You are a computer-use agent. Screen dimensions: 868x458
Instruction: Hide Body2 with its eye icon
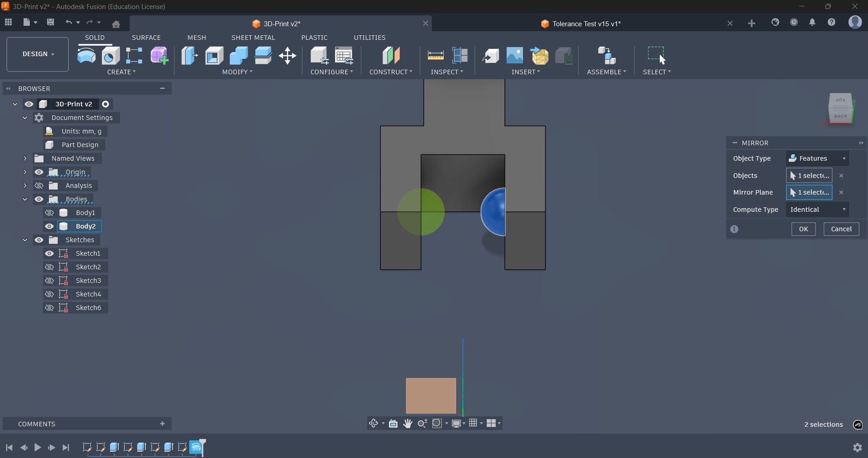tap(49, 226)
